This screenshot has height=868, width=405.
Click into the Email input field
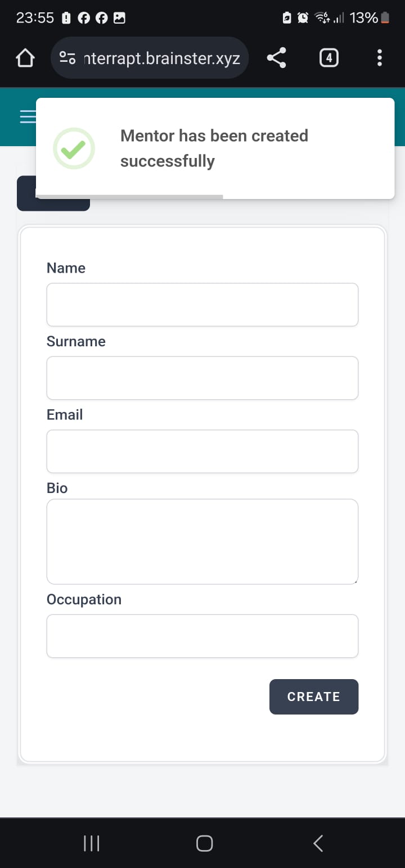tap(202, 451)
